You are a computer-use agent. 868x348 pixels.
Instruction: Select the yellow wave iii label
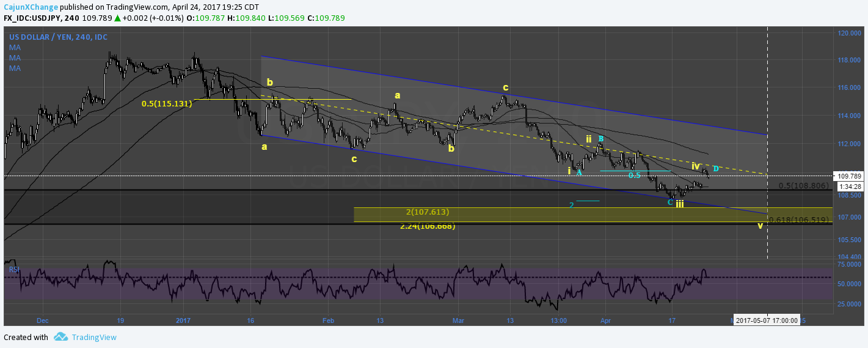679,204
